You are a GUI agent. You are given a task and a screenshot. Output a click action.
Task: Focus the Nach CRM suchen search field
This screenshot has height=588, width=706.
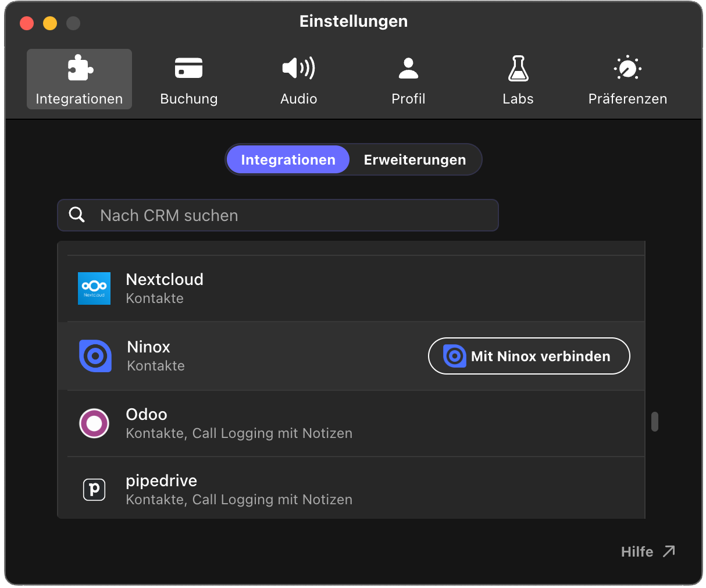(x=291, y=215)
